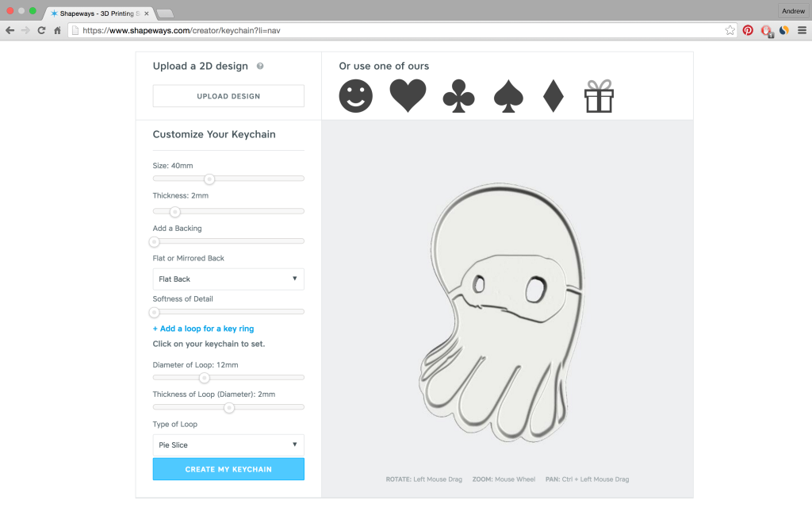812x508 pixels.
Task: Choose the diamond preset shape
Action: pos(553,96)
